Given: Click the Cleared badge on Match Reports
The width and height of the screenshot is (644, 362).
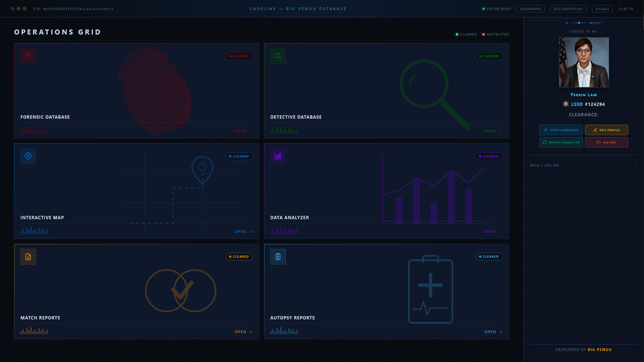Looking at the screenshot, I should coord(239,257).
